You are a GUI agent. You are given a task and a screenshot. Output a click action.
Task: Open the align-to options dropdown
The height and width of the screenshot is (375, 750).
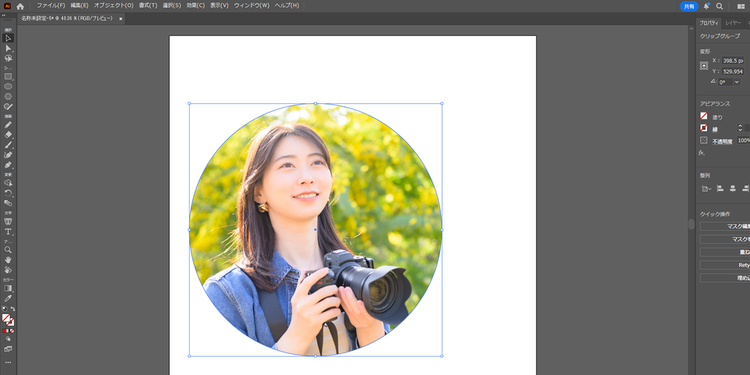point(706,188)
